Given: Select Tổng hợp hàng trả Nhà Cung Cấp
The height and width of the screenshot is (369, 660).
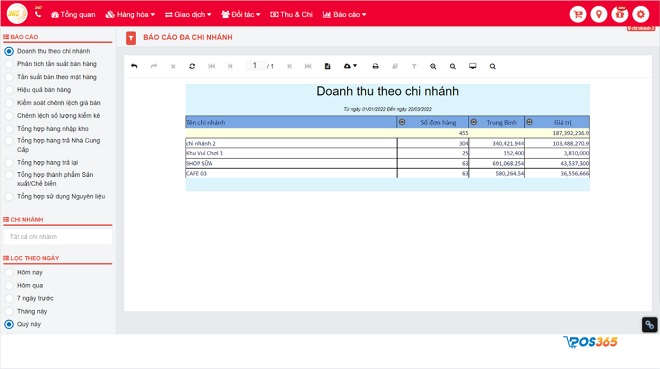Looking at the screenshot, I should pos(53,145).
